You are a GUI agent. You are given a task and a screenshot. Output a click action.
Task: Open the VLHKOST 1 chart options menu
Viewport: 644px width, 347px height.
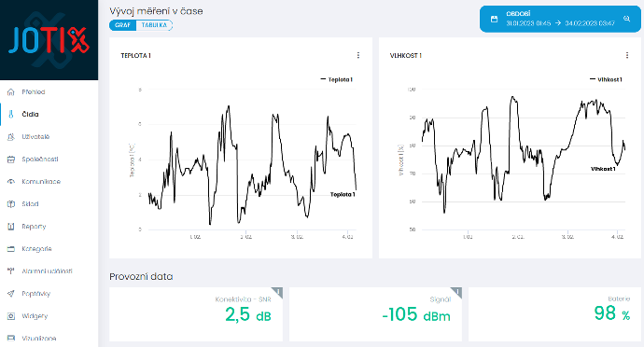(x=627, y=55)
